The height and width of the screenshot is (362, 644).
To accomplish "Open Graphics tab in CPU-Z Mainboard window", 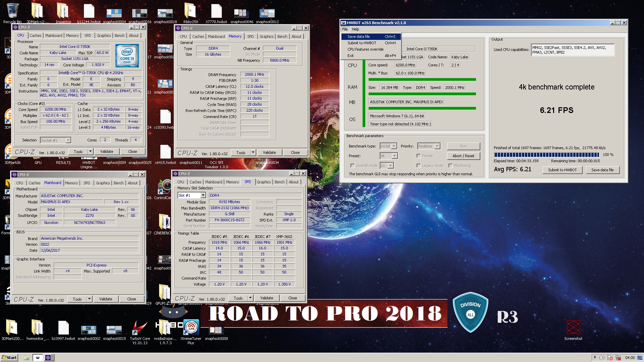I will pyautogui.click(x=103, y=183).
